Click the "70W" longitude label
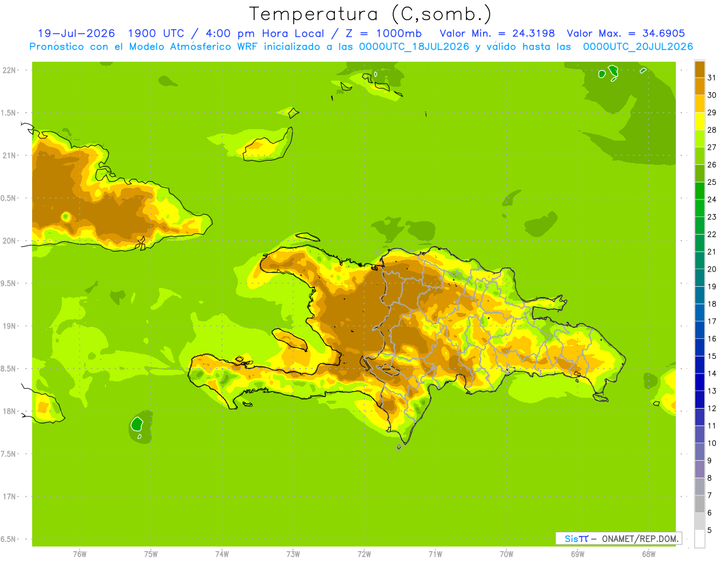Screen dimensions: 728x562 pyautogui.click(x=507, y=554)
